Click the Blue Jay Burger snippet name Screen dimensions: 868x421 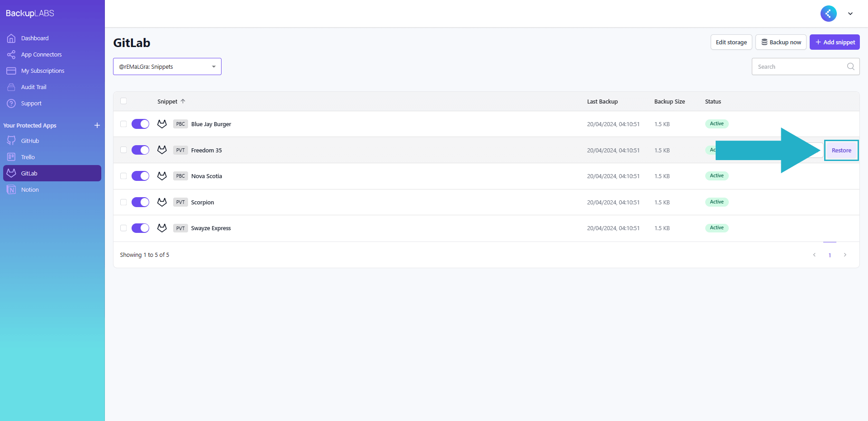pos(211,124)
